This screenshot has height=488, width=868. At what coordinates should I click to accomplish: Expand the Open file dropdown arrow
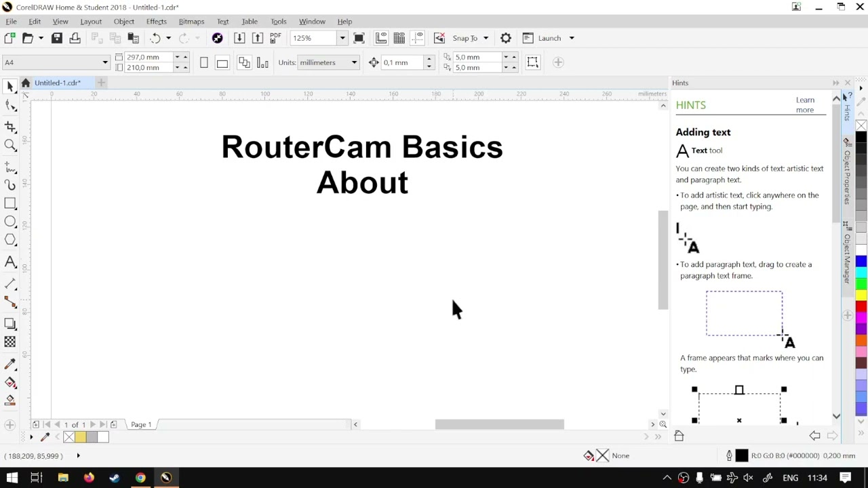tap(41, 38)
